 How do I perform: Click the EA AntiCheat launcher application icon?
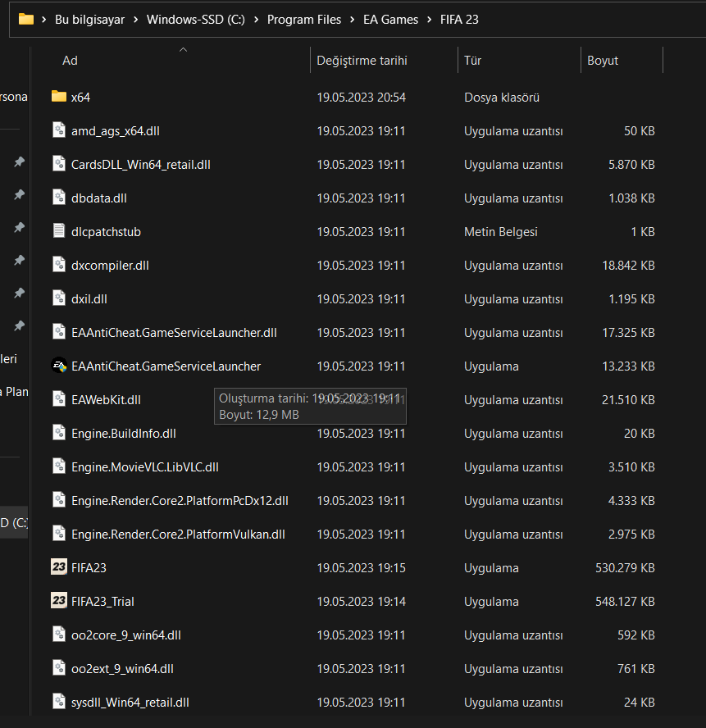[x=59, y=366]
